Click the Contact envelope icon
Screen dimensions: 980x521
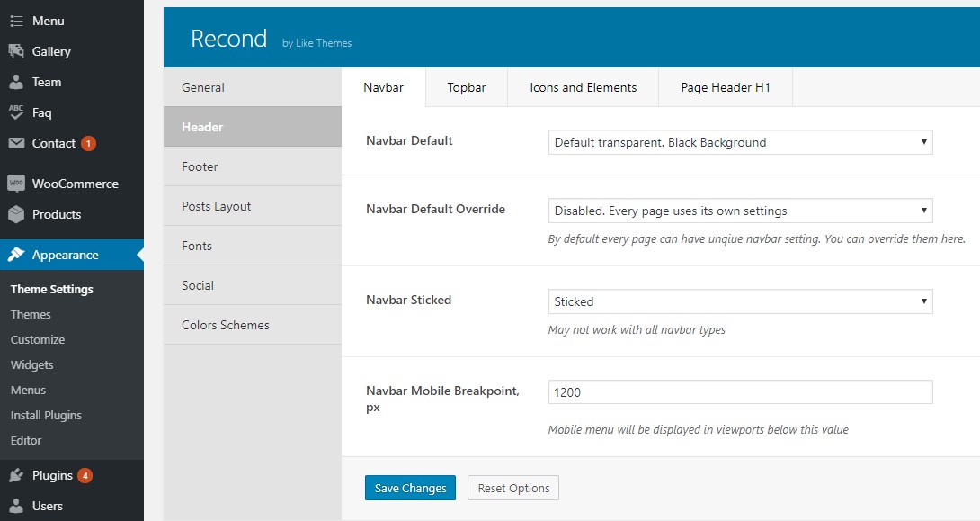[16, 143]
